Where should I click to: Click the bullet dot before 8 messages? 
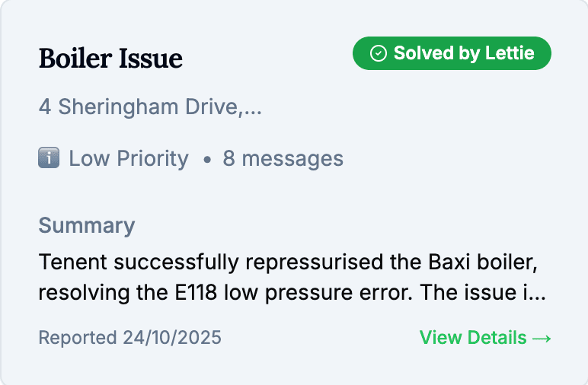click(x=206, y=160)
